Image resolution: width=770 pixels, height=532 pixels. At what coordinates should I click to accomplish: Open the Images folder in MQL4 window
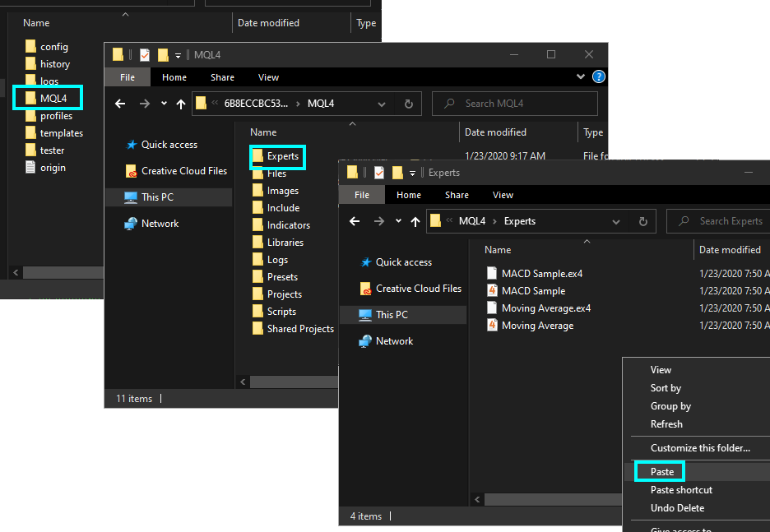coord(276,191)
